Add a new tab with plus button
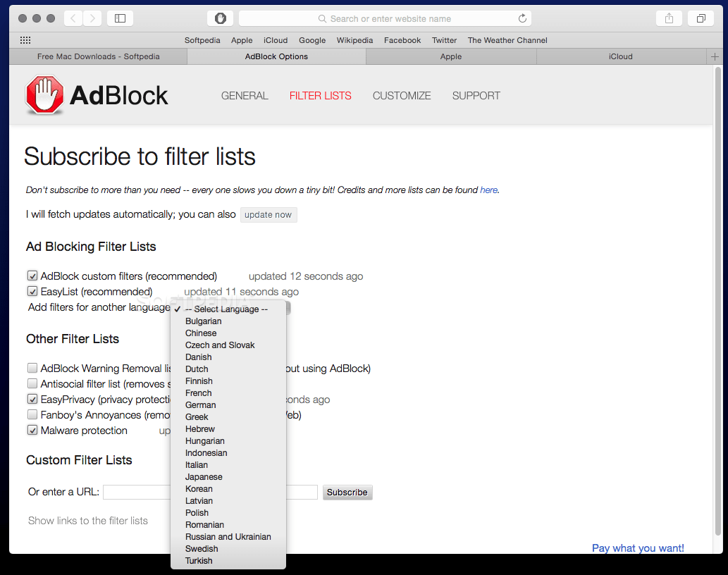This screenshot has width=728, height=575. [x=715, y=56]
